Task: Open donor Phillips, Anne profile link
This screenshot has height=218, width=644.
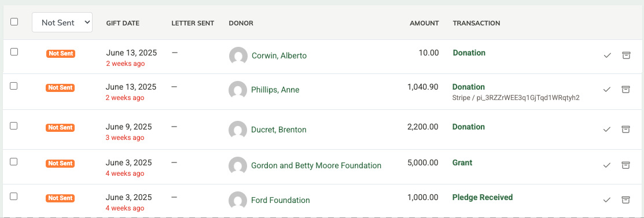Action: point(275,90)
